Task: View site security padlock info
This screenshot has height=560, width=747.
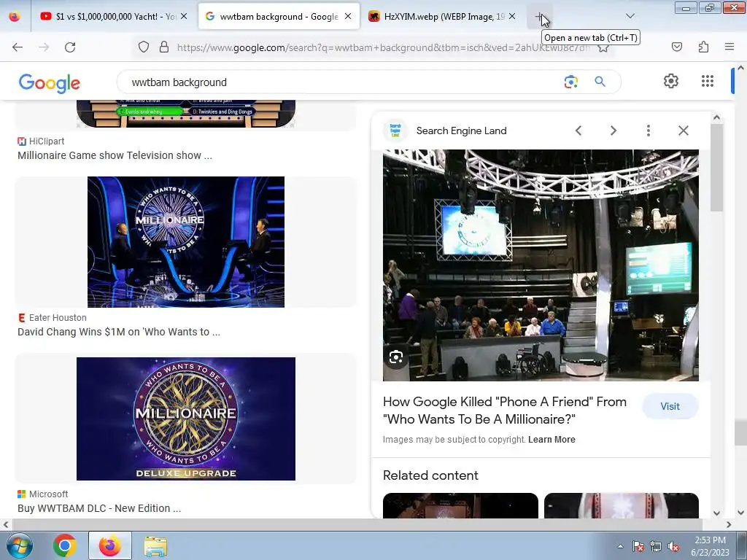Action: 164,47
